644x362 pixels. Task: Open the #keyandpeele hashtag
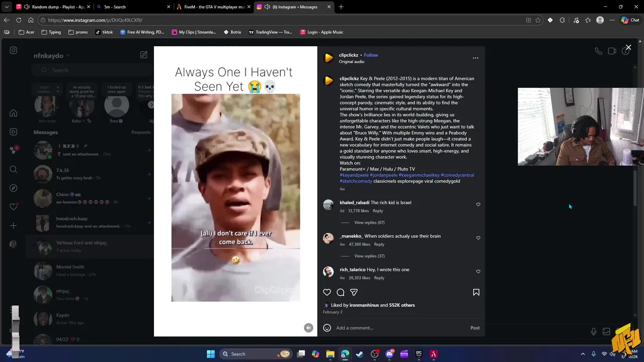coord(354,175)
